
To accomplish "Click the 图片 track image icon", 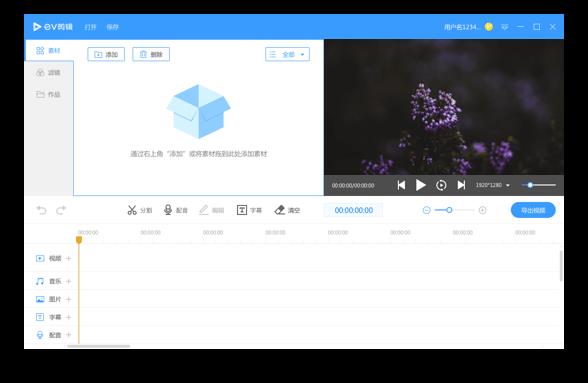I will click(40, 299).
